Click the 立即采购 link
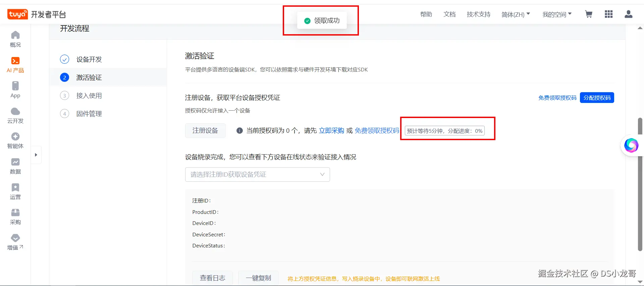Viewport: 644px width, 286px height. (x=331, y=130)
